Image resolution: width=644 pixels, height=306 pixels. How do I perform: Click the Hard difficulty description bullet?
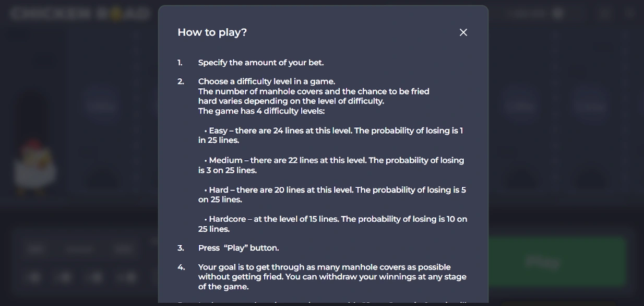point(332,195)
